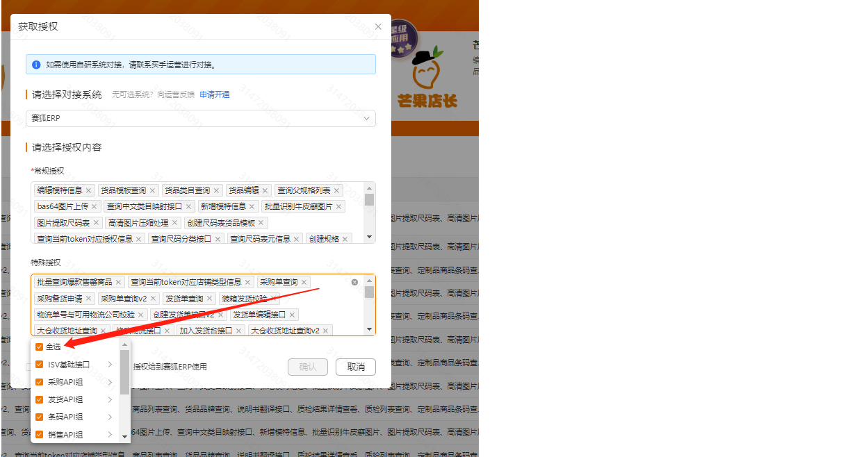Remove the 采购备货申请 tag
Screen dimensions: 868x457
88,299
